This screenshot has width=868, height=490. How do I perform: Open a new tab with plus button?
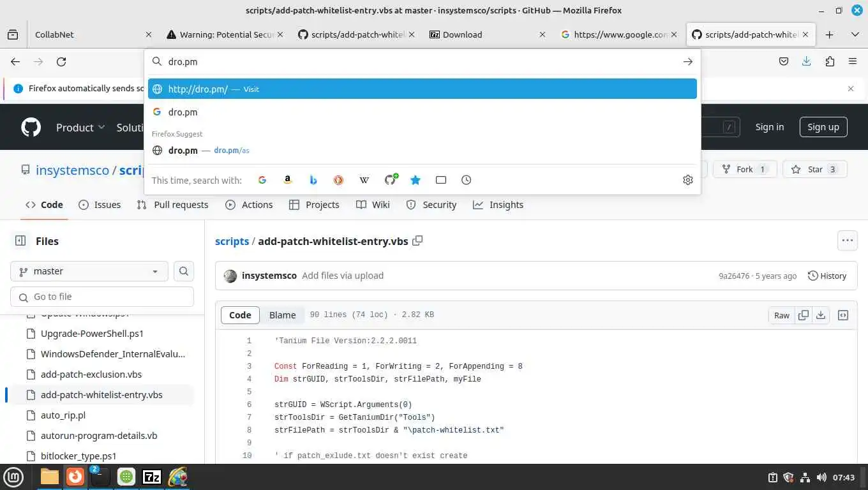tap(830, 34)
